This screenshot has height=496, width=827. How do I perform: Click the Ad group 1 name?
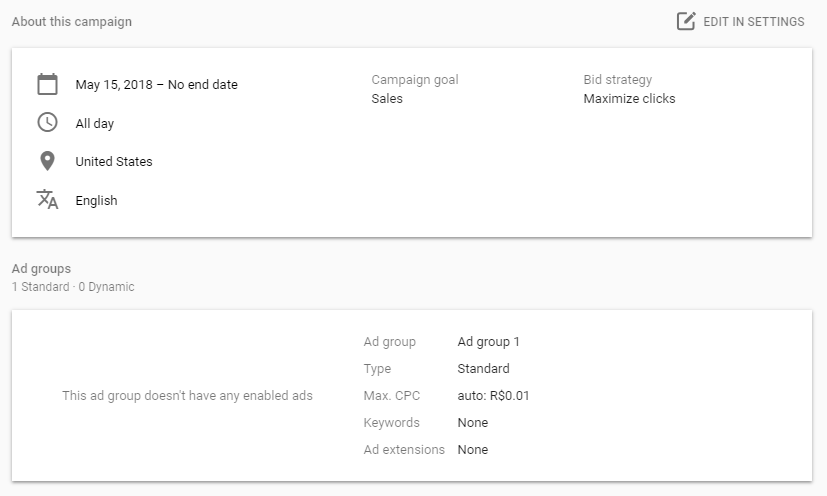pos(488,342)
